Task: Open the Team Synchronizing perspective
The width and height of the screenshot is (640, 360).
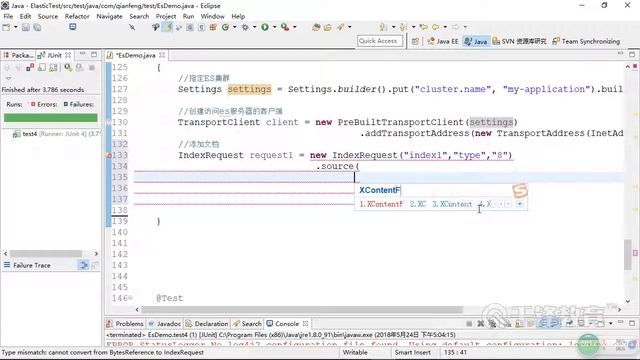Action: 586,41
